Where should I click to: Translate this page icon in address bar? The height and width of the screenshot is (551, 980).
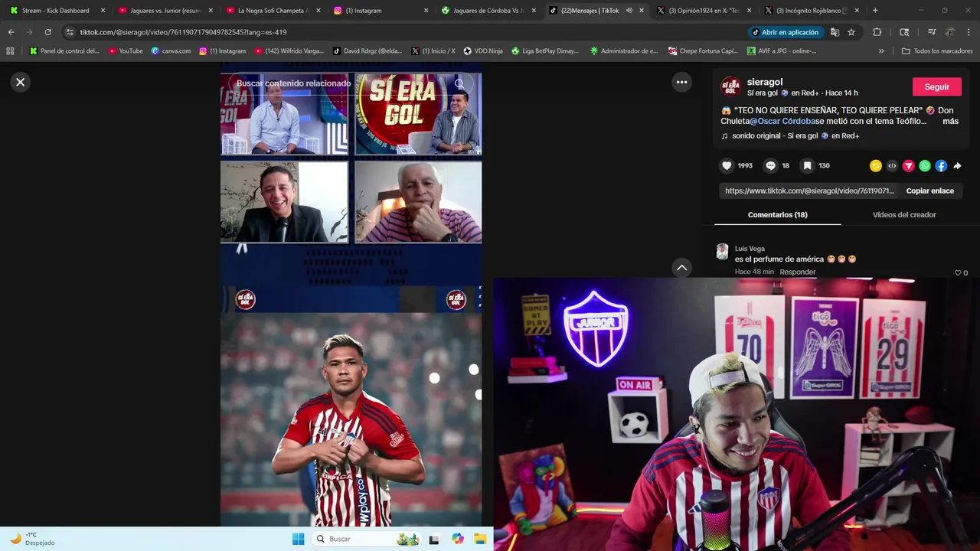(x=835, y=32)
